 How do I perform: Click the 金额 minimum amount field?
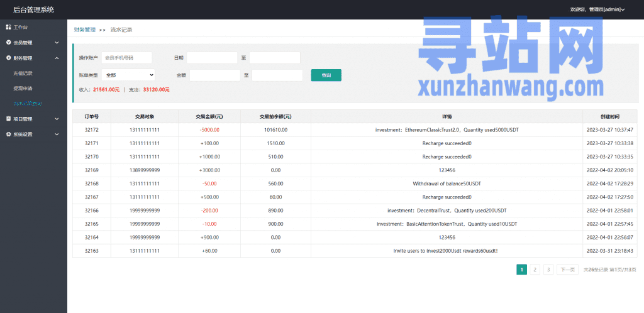tap(215, 75)
